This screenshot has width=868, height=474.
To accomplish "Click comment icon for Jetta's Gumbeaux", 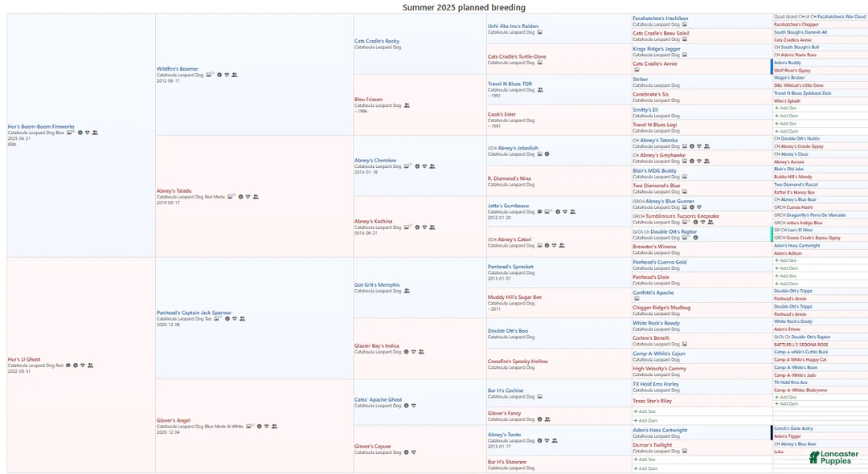I will [x=539, y=212].
